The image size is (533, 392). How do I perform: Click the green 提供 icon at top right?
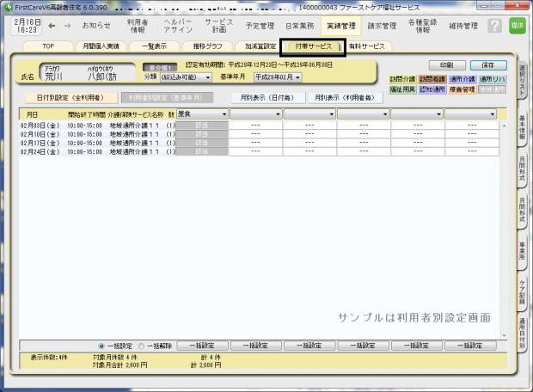517,26
